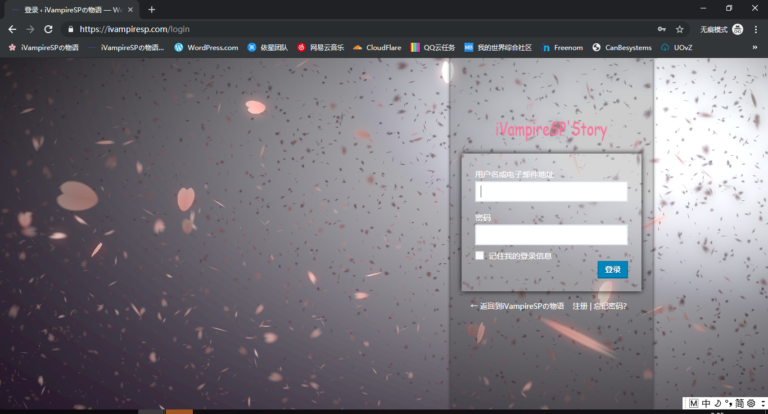The width and height of the screenshot is (768, 414).
Task: Open Chrome's three-dot menu
Action: click(757, 29)
